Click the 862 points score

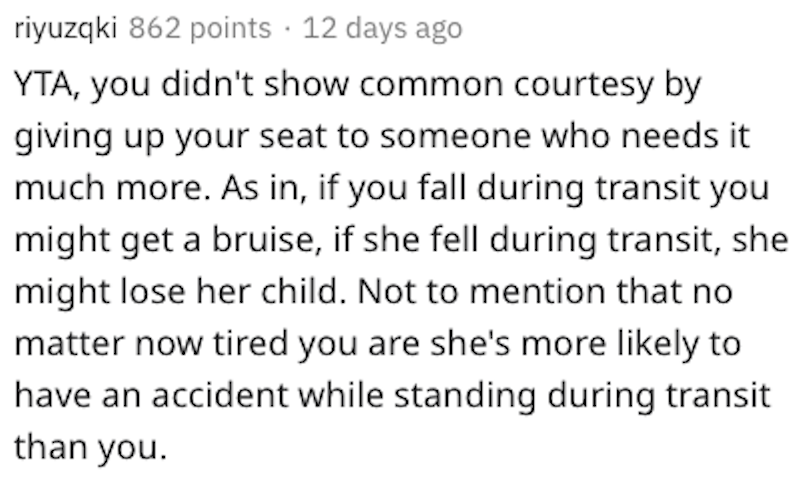200,29
